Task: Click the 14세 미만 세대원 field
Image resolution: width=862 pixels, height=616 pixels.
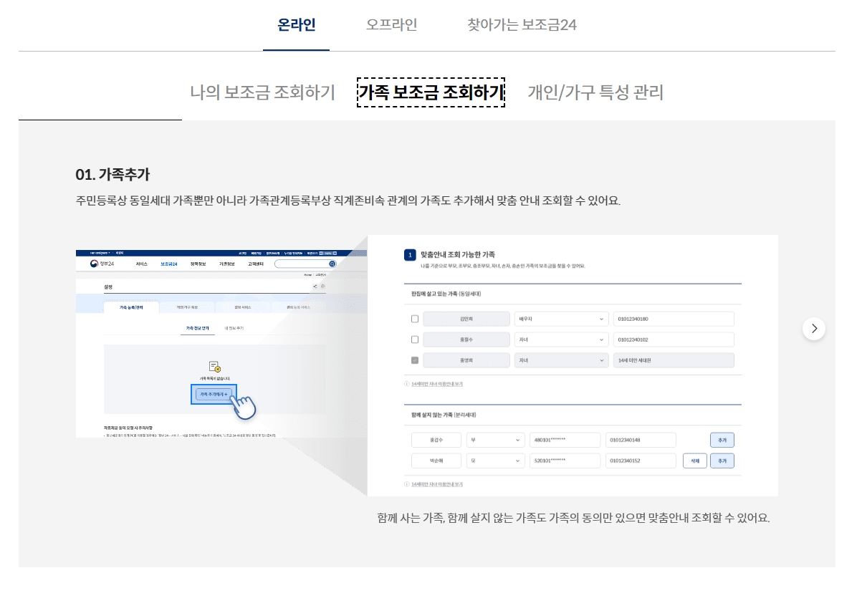Action: click(674, 360)
